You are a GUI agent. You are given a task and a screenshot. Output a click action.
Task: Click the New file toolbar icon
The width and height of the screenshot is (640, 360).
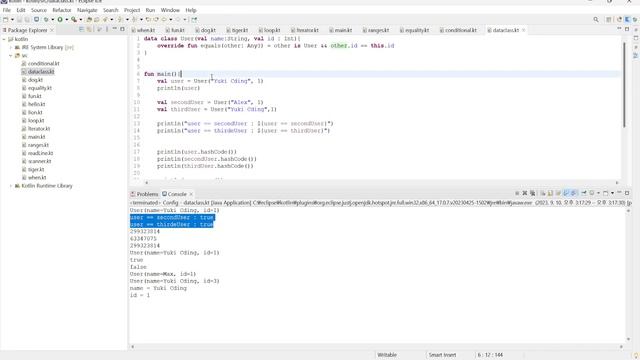(5, 20)
